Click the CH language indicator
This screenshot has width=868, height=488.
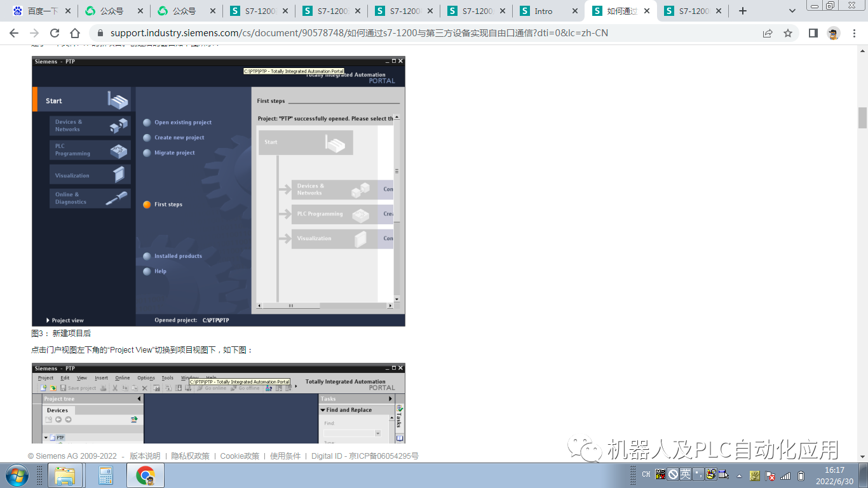646,475
